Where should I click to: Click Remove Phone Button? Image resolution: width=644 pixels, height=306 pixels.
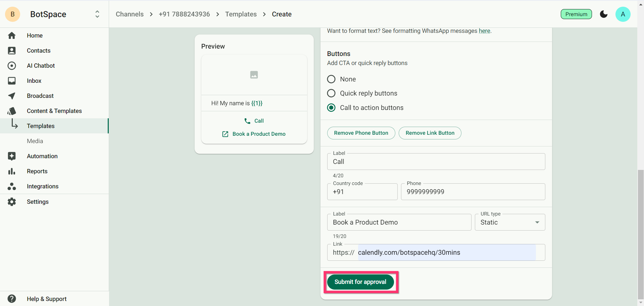coord(361,133)
